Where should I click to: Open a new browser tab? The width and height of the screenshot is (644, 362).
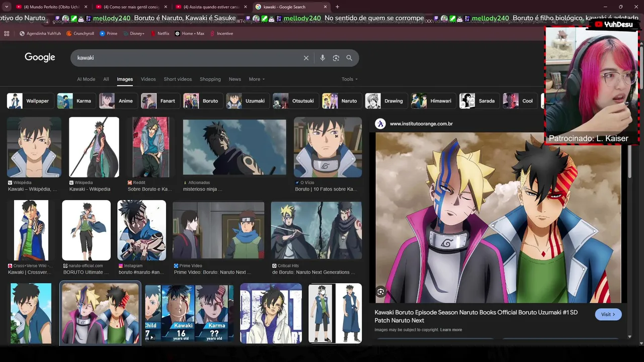(337, 7)
